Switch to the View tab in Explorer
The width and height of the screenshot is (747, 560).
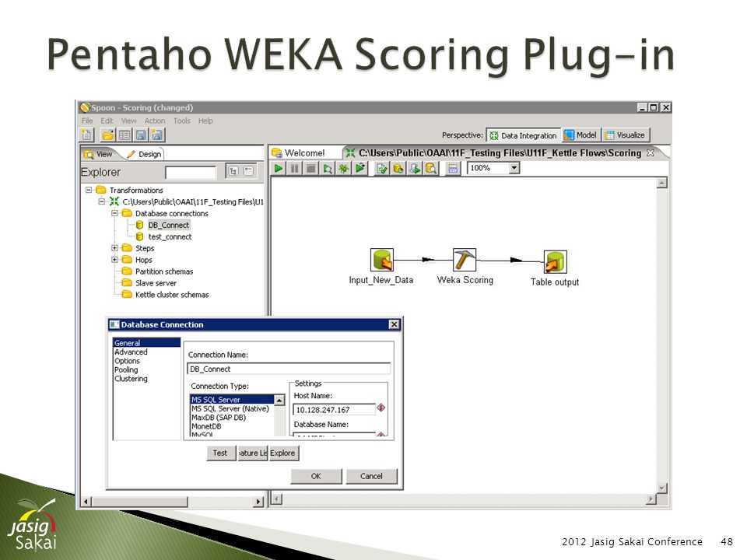tap(99, 154)
